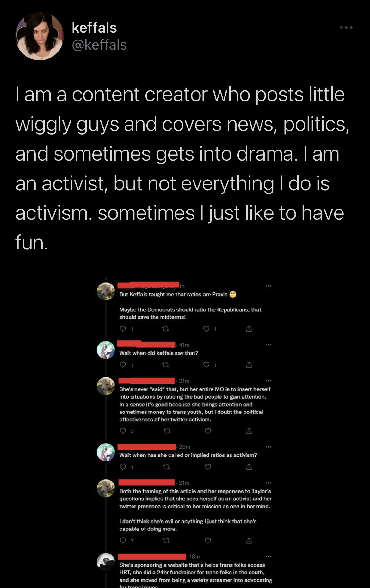Click the @keffals handle

99,45
